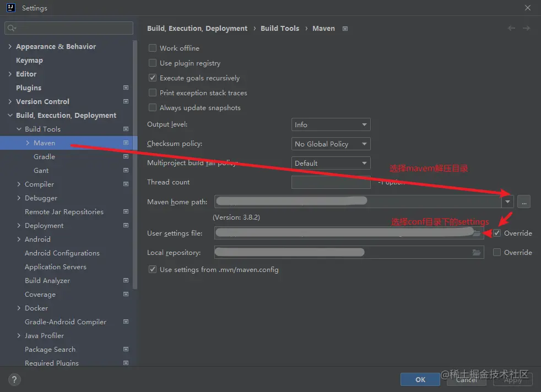The width and height of the screenshot is (541, 392).
Task: Expand Appearance & Behavior section
Action: (x=10, y=46)
